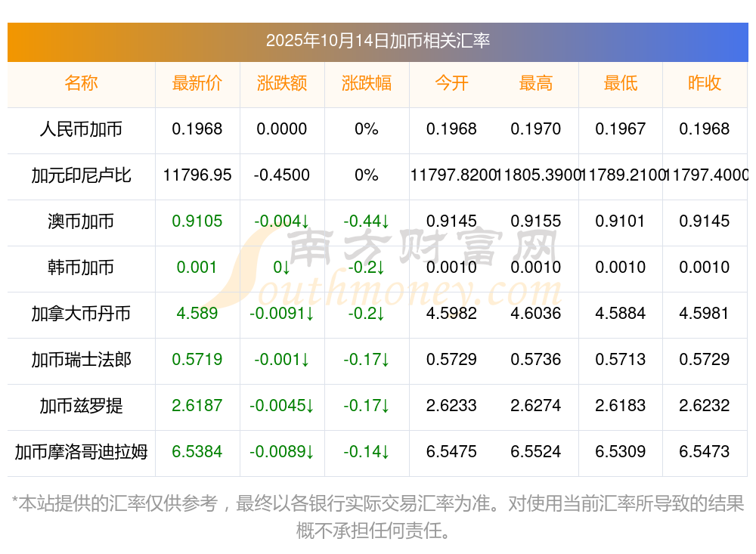Click the 昨收 column header

[x=705, y=83]
